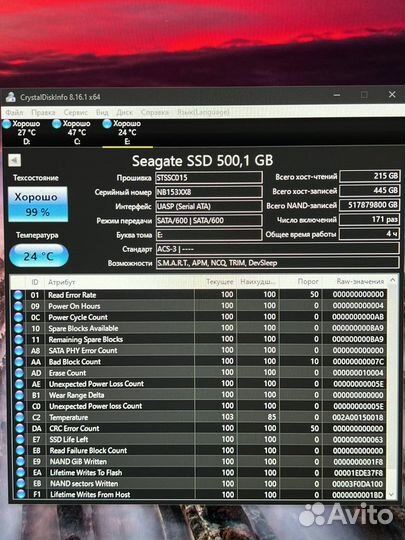Click raw value 00000000007C of Bad Block Count
Screen dimensions: 405x540
[x=358, y=361]
